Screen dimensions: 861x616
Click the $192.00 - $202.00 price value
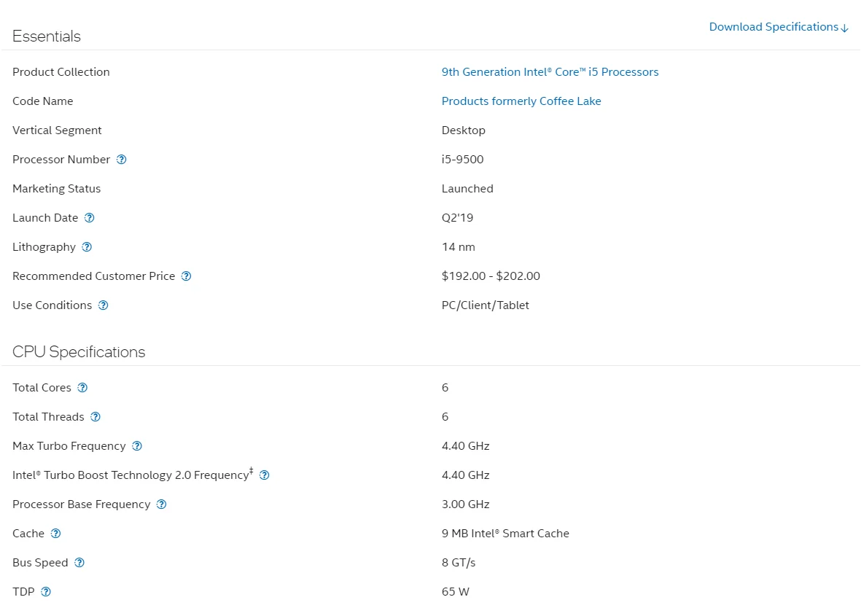(x=491, y=276)
